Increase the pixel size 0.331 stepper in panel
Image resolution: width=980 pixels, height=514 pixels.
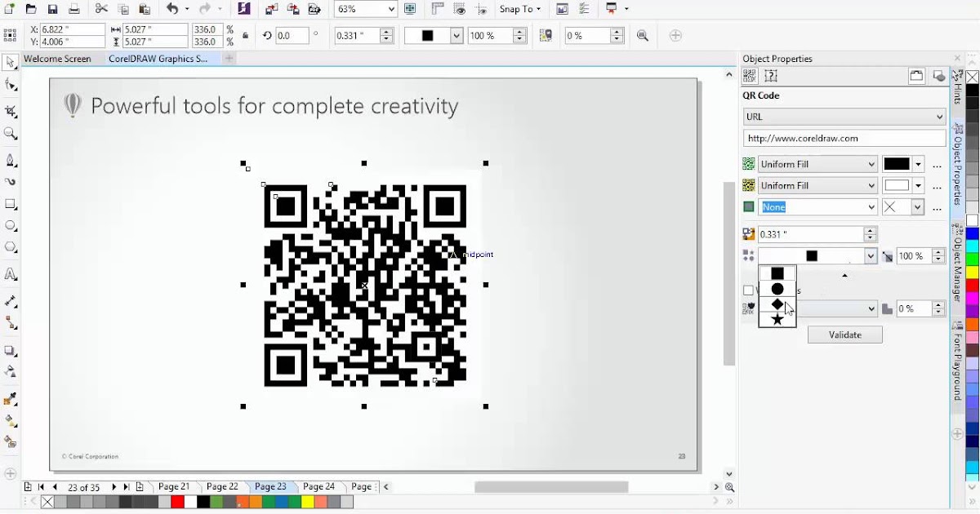[x=871, y=231]
